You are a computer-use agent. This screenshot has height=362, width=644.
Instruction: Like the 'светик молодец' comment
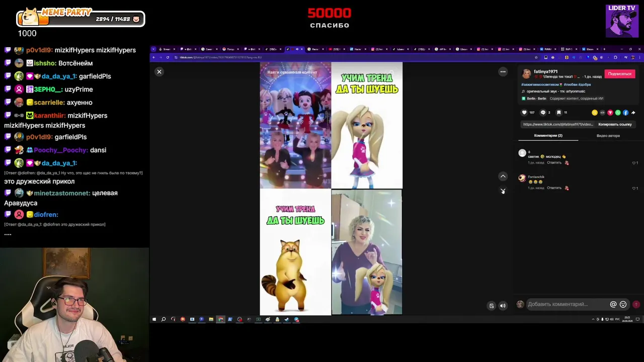(634, 163)
